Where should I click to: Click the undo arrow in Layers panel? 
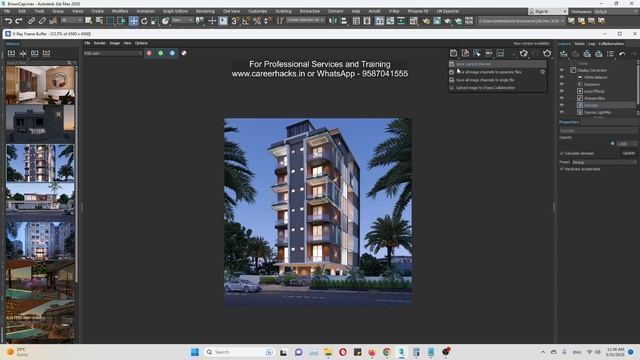pos(622,53)
